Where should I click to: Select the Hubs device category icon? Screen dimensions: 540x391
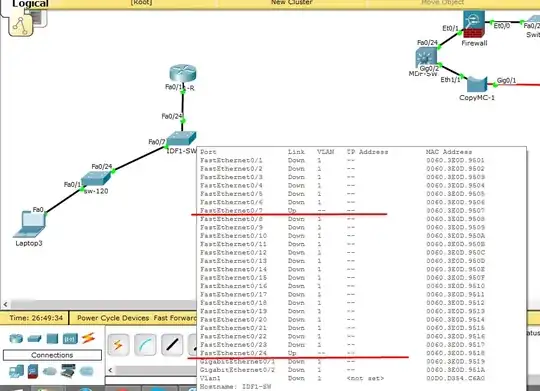coord(52,339)
